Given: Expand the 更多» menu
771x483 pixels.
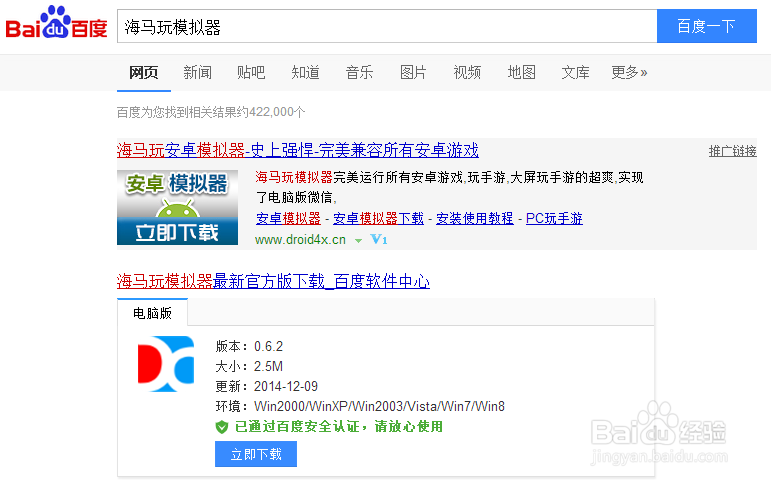Looking at the screenshot, I should click(x=629, y=73).
